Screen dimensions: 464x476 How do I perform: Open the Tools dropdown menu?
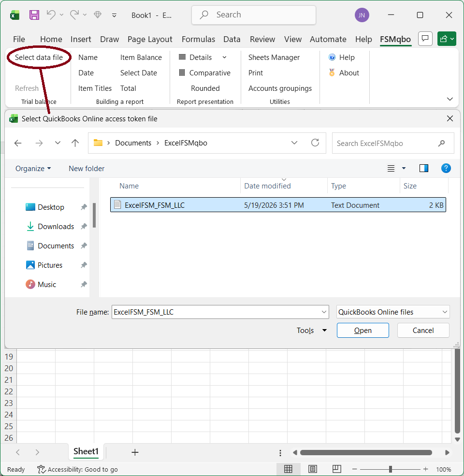[x=312, y=330]
